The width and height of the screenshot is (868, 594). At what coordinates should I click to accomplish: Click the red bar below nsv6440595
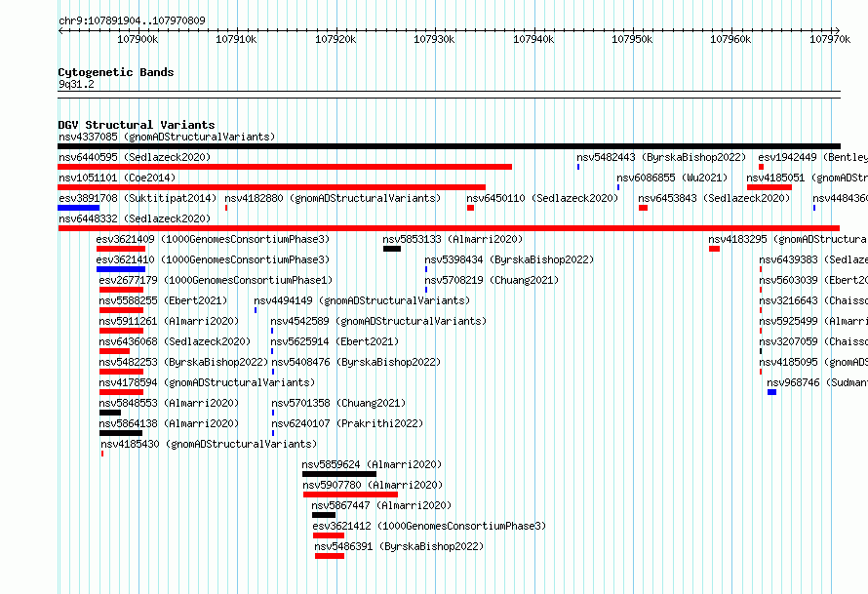click(285, 167)
